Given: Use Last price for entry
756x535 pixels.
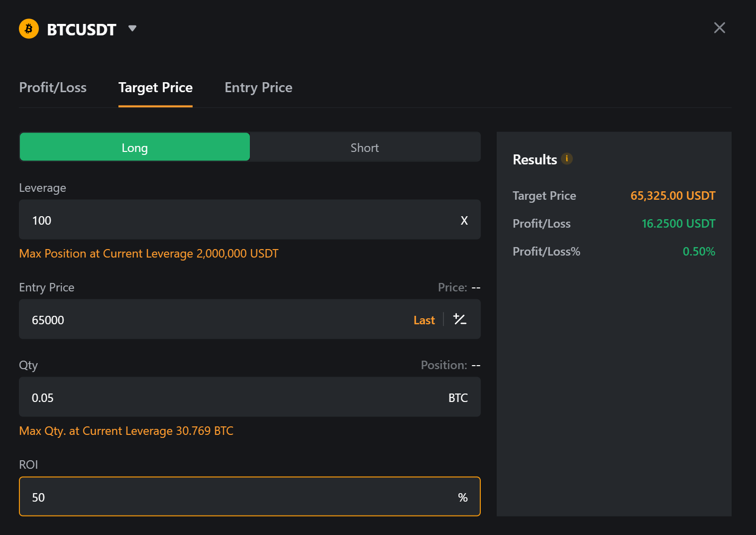Looking at the screenshot, I should coord(424,320).
